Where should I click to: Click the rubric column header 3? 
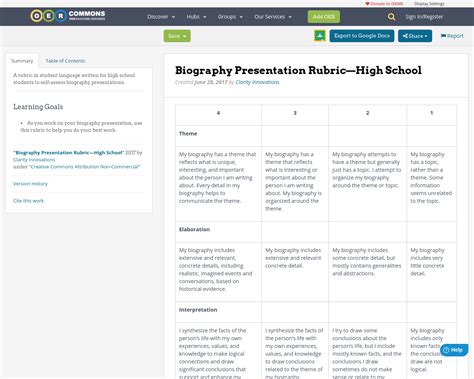click(295, 113)
